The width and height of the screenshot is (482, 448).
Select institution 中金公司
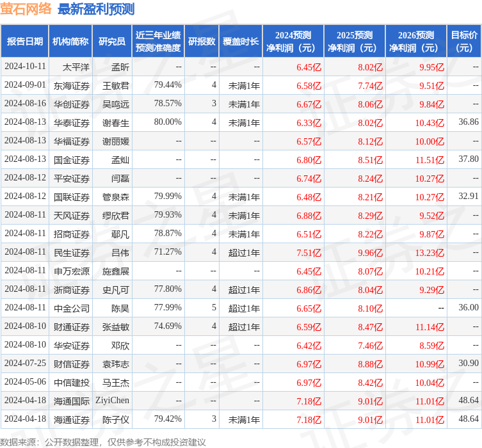coord(71,308)
